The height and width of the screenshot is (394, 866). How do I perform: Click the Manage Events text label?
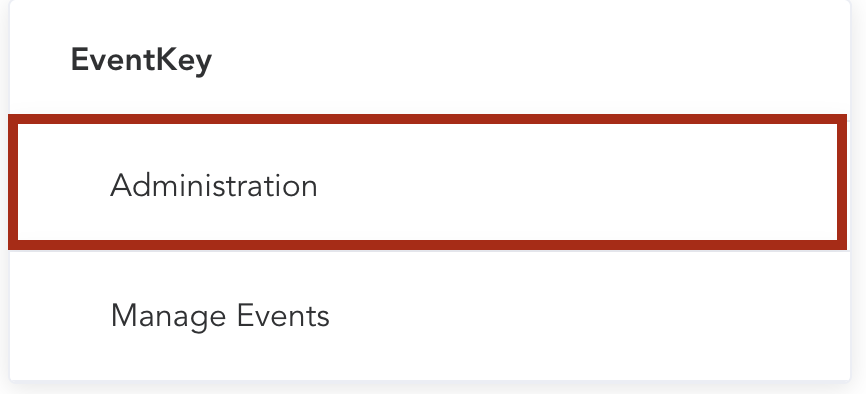220,317
